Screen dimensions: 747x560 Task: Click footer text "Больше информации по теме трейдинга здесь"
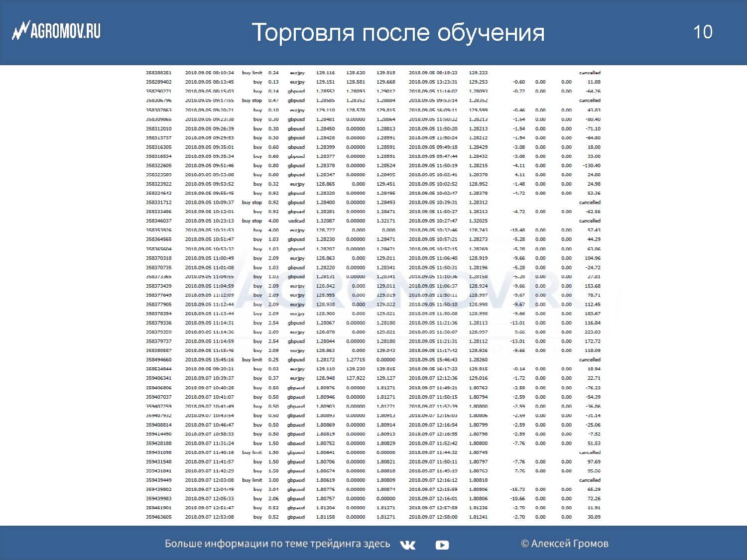277,544
